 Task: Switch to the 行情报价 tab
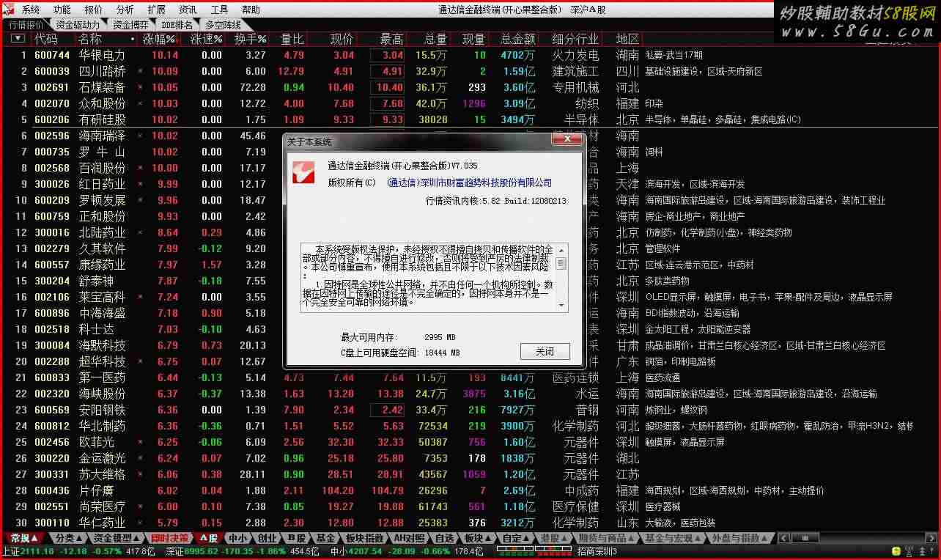pyautogui.click(x=26, y=25)
